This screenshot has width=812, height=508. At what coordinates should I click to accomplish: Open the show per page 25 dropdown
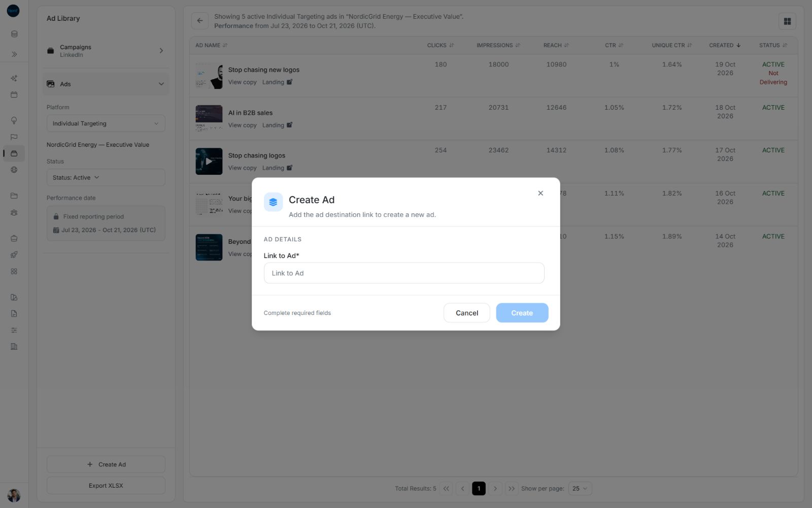(580, 489)
